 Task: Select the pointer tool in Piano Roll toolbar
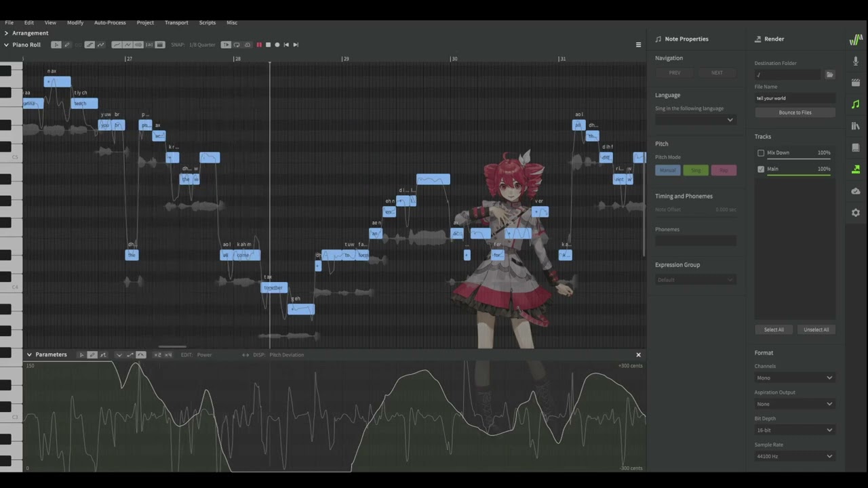pos(56,45)
